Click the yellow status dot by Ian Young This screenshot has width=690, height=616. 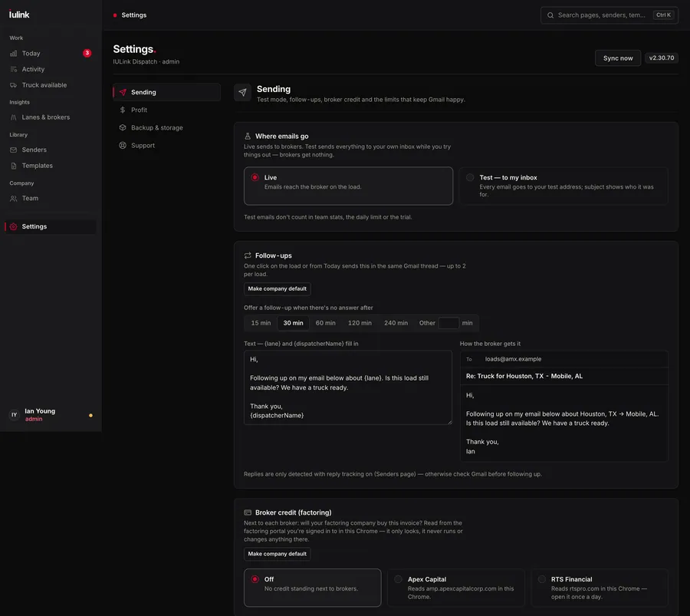[x=90, y=415]
